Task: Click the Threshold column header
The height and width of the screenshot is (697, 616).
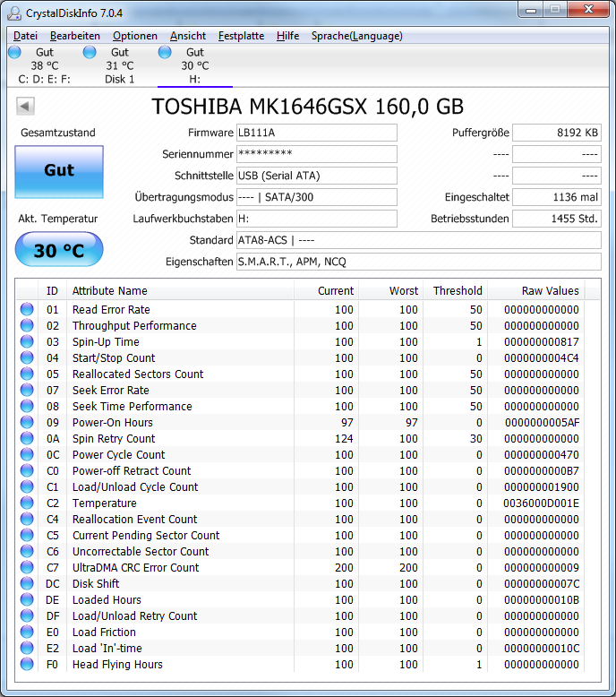Action: coord(455,290)
